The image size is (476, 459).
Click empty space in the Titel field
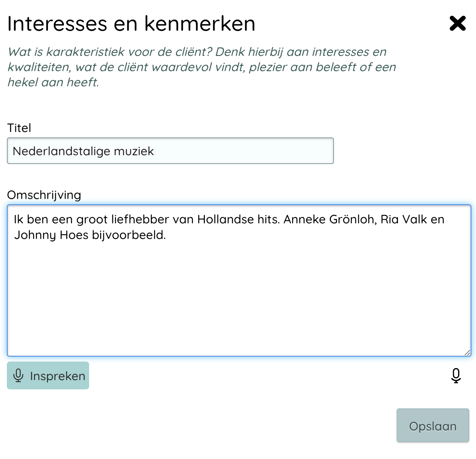click(244, 151)
